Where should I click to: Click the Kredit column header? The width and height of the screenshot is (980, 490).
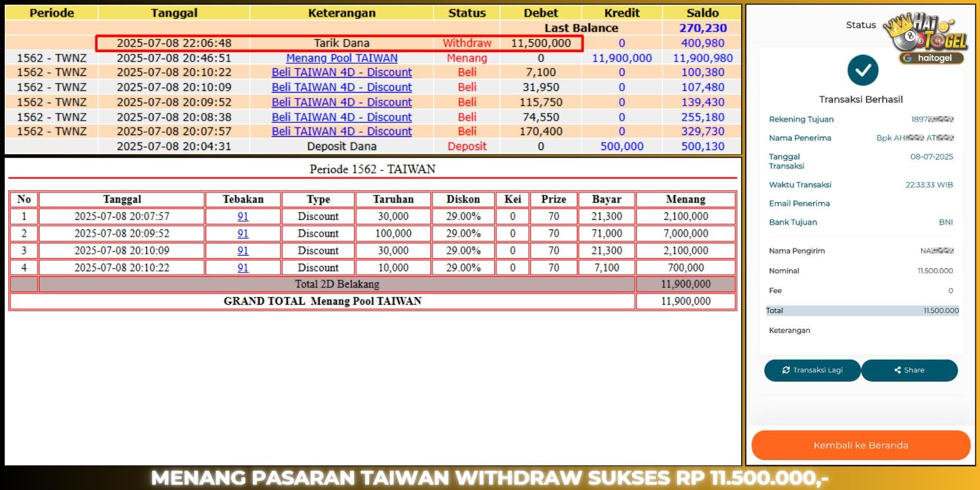click(622, 13)
